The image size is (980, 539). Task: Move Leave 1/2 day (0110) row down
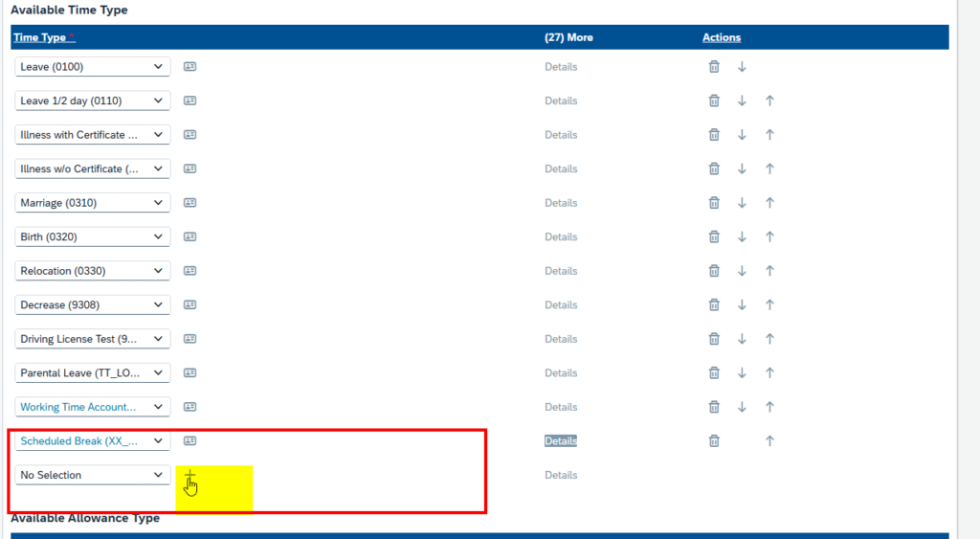coord(742,101)
